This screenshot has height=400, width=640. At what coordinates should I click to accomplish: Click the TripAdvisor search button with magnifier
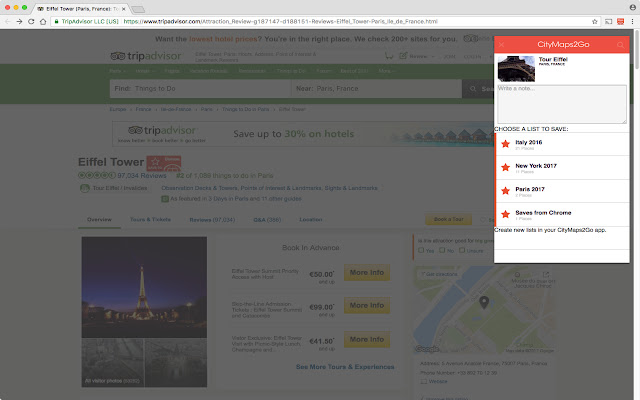(478, 89)
